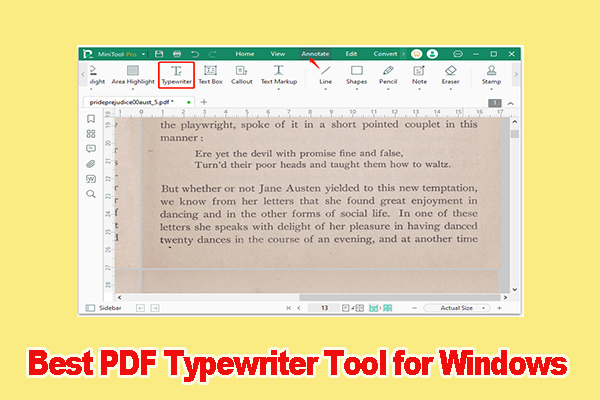The height and width of the screenshot is (400, 600).
Task: Click the page count badge showing 1
Action: (x=495, y=103)
